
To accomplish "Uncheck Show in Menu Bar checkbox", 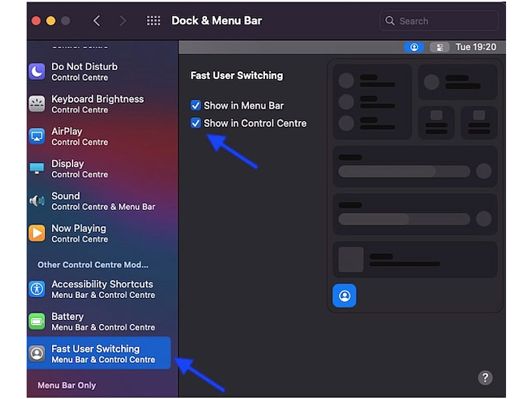I will [x=196, y=105].
